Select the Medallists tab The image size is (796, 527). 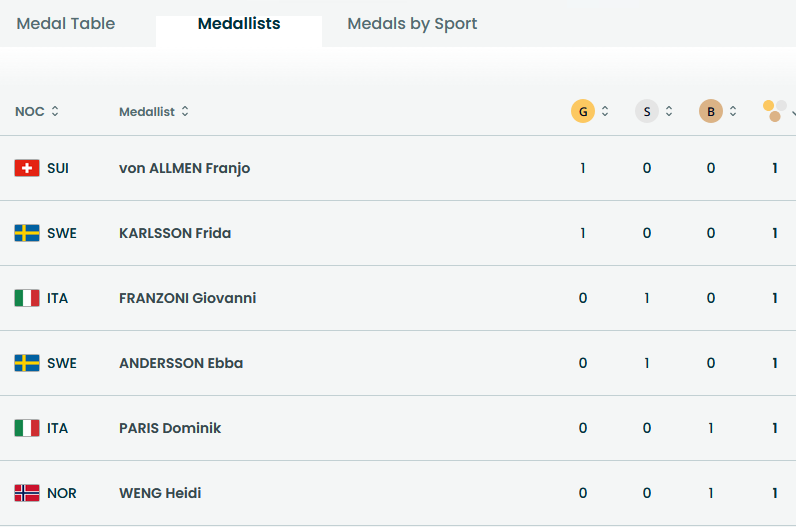pyautogui.click(x=239, y=23)
